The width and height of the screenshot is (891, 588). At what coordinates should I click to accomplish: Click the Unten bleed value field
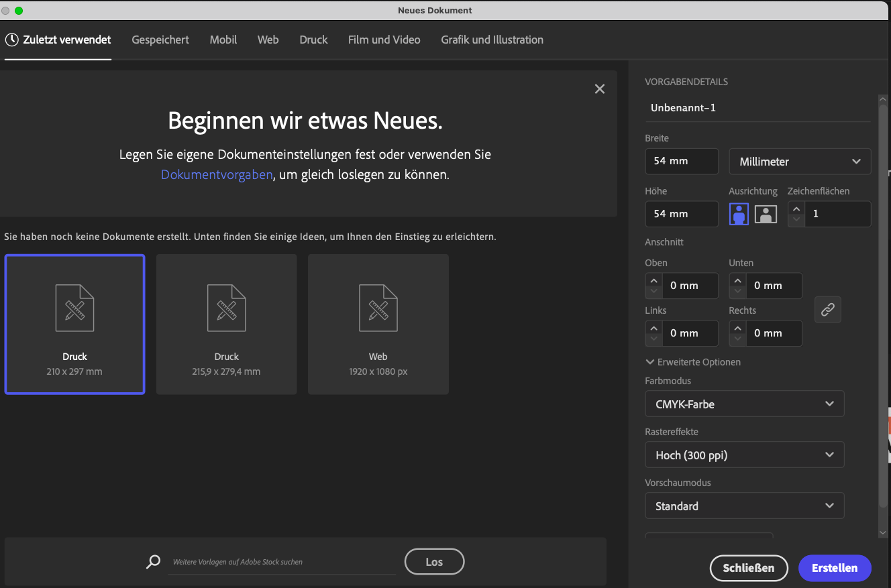click(x=774, y=286)
